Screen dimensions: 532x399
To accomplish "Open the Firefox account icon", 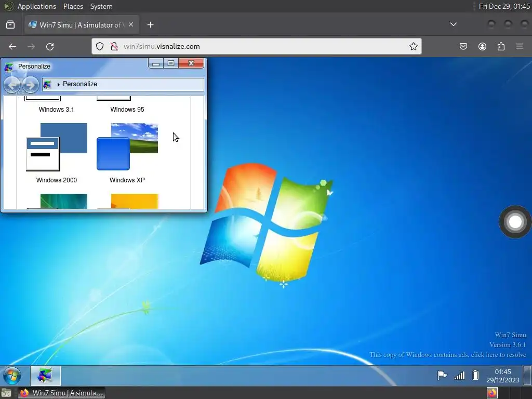I will click(x=482, y=46).
